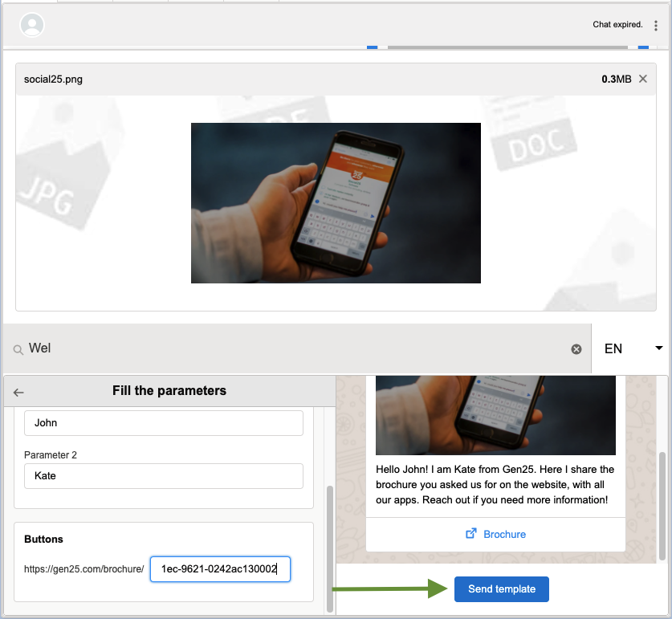Image resolution: width=672 pixels, height=619 pixels.
Task: Click the Parameter 2 field with Kate
Action: [x=164, y=476]
